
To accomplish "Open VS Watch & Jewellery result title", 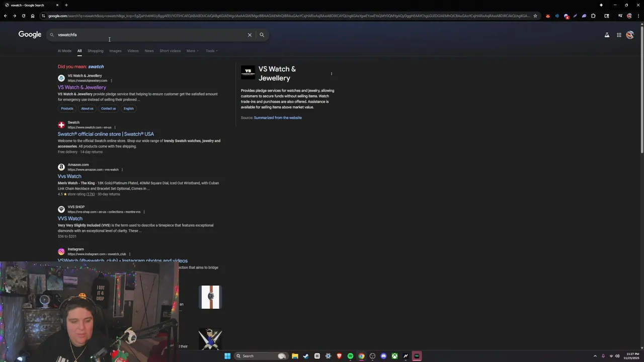I will pyautogui.click(x=82, y=87).
